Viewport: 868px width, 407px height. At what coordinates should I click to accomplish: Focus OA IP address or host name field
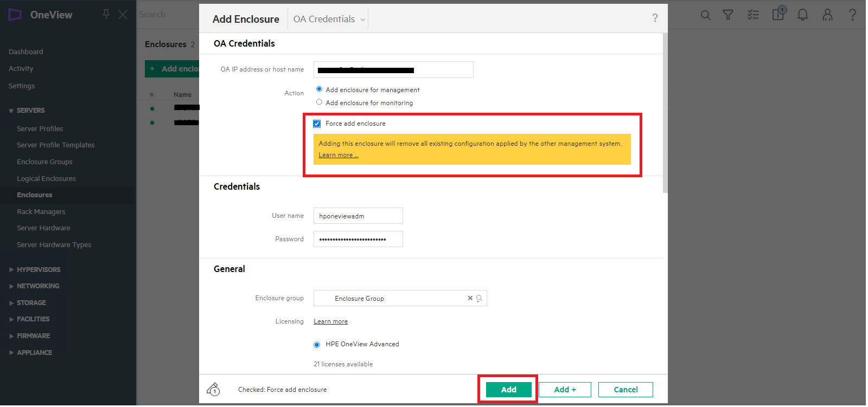[393, 69]
